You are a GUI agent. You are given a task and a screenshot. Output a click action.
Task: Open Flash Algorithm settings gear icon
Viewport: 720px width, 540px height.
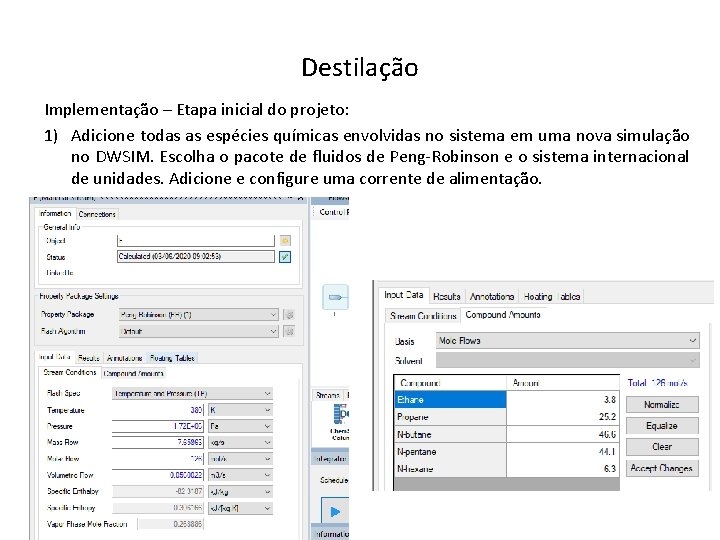pos(289,331)
